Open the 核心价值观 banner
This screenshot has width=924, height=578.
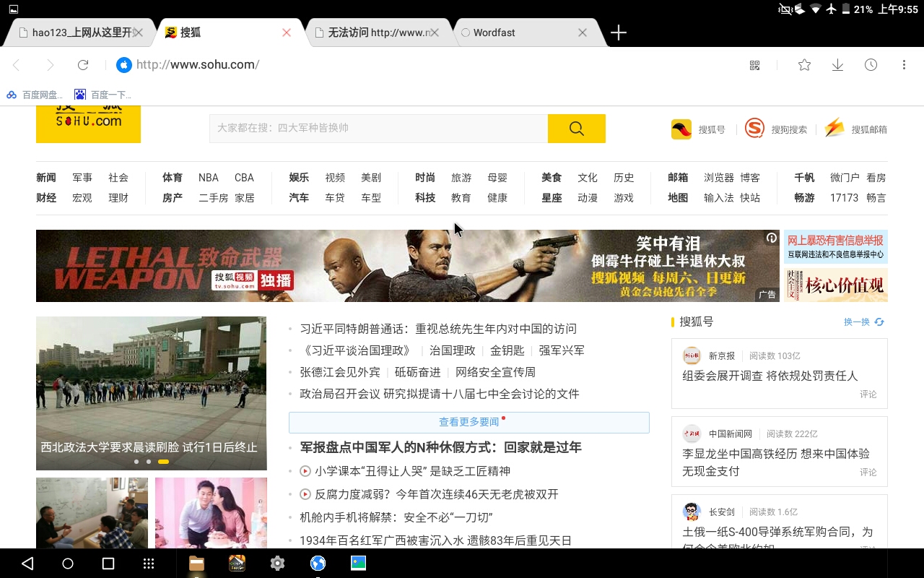point(836,285)
